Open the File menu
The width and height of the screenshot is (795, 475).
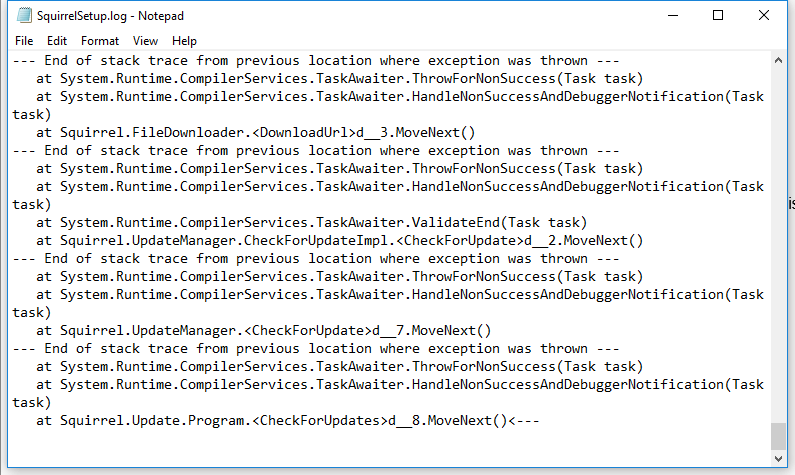(24, 41)
